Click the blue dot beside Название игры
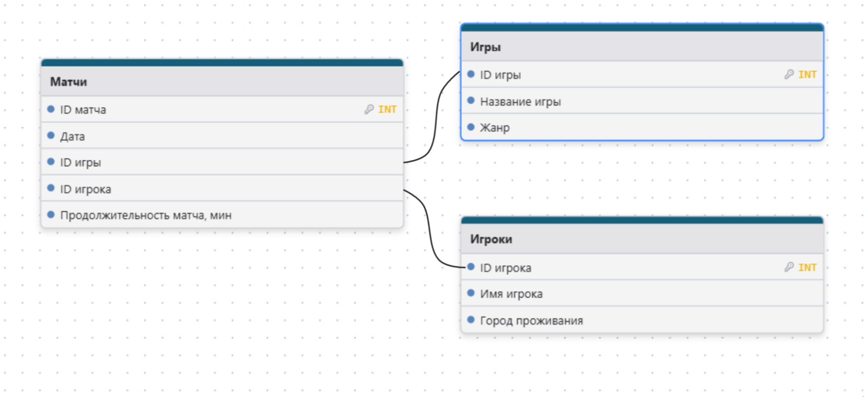 [471, 100]
